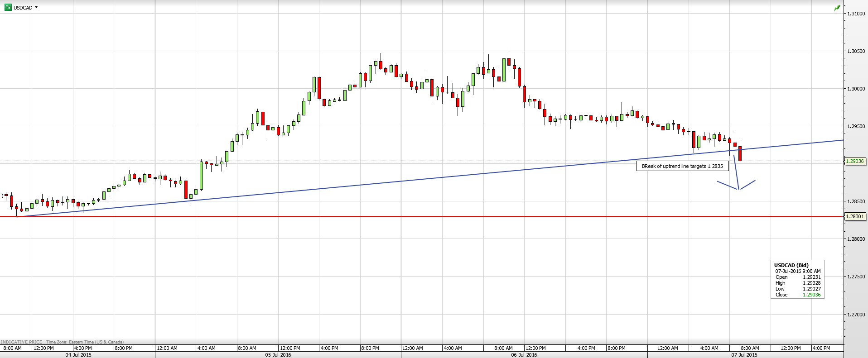Click the USDCAD symbol name text

[23, 8]
